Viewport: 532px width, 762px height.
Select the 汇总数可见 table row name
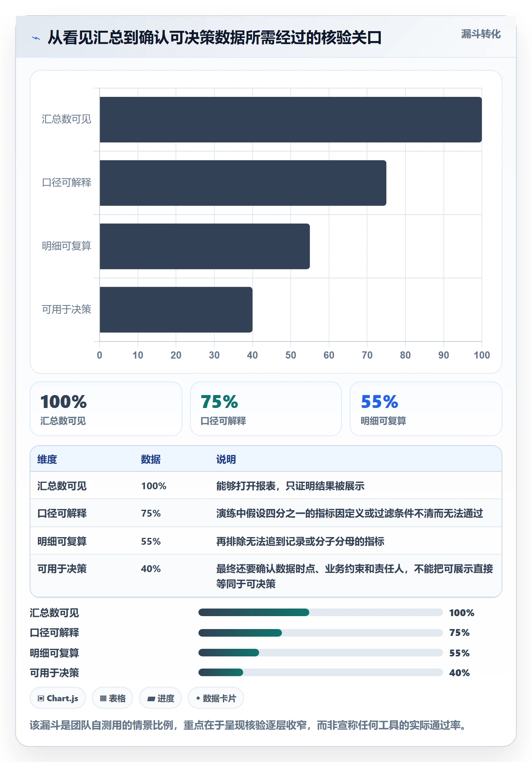click(x=62, y=486)
